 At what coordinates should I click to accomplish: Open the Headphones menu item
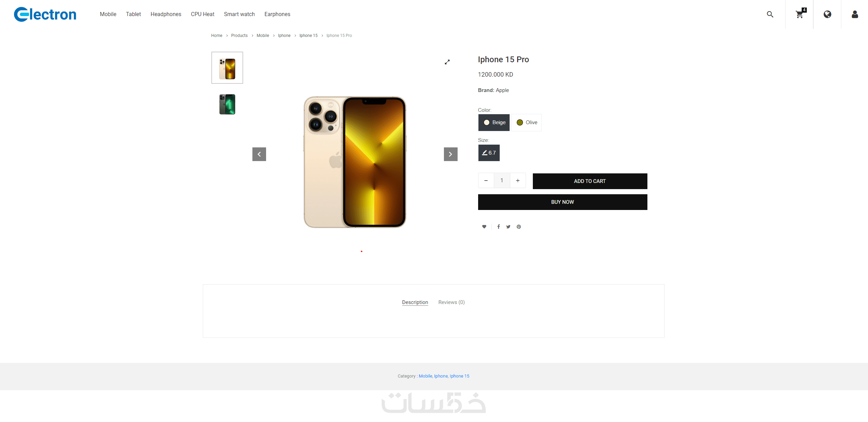[x=166, y=14]
